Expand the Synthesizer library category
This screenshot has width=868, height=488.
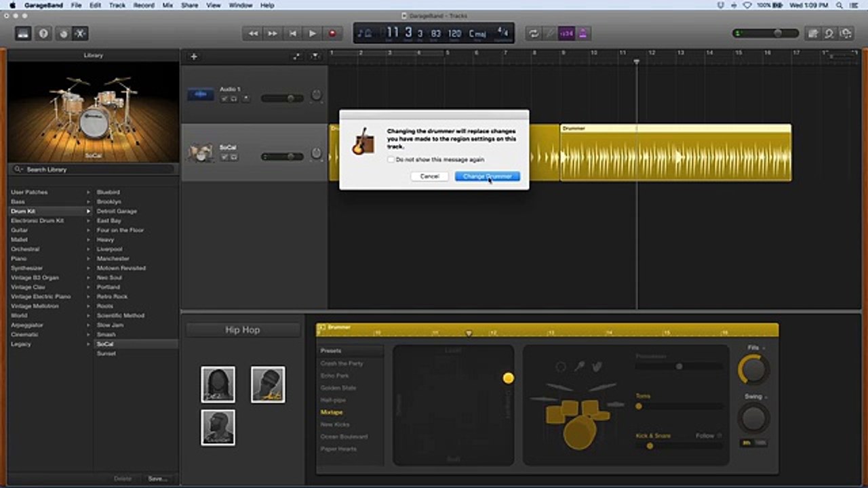click(88, 268)
